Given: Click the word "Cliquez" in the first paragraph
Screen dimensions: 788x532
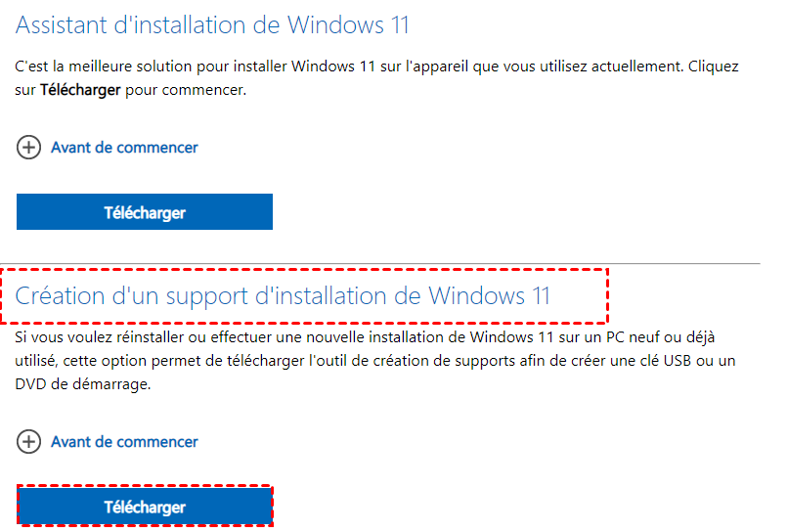Looking at the screenshot, I should 715,67.
